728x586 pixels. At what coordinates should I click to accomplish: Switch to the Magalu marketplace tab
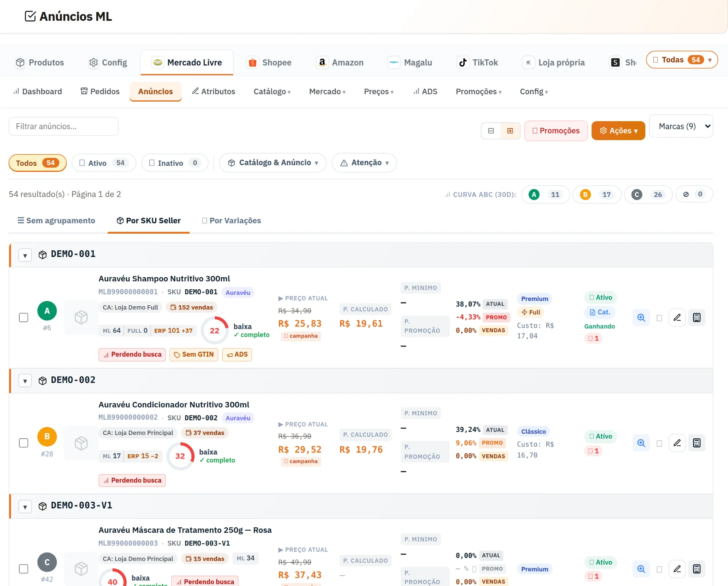pyautogui.click(x=410, y=63)
